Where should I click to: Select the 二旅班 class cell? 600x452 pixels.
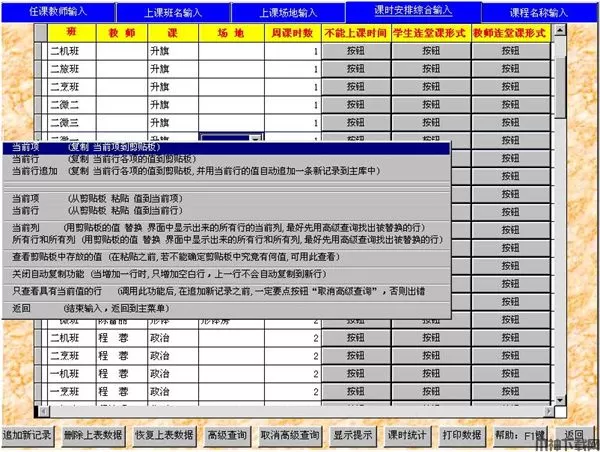click(x=72, y=69)
